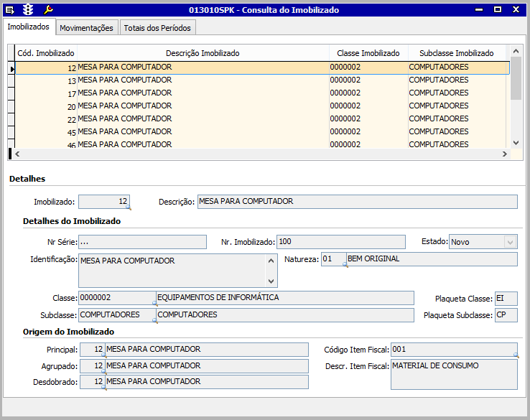Switch to the Movimentações tab

86,28
